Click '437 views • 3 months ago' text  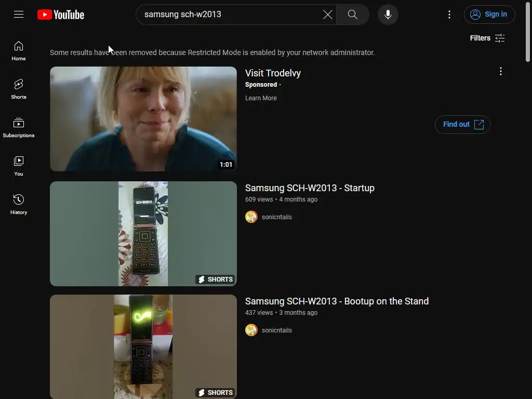point(281,313)
